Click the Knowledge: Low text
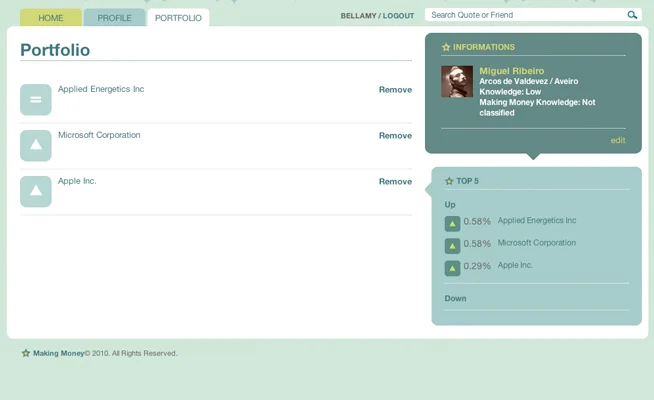This screenshot has width=654, height=400. click(x=510, y=92)
